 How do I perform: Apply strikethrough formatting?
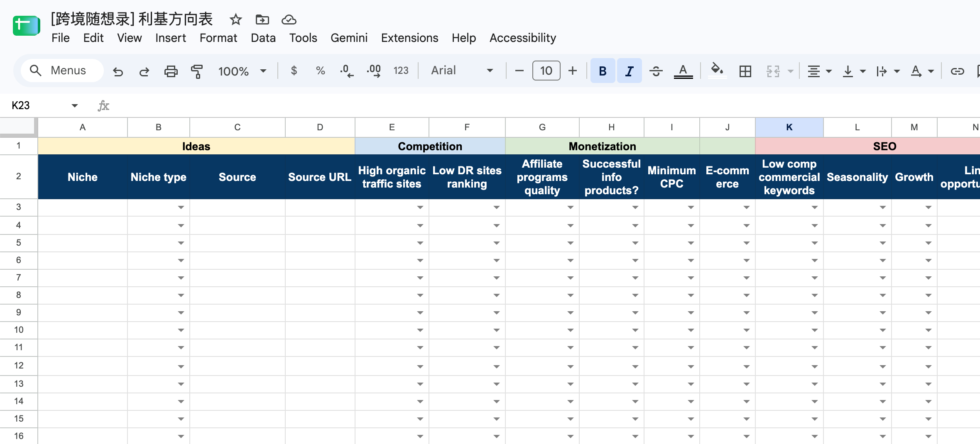[656, 71]
